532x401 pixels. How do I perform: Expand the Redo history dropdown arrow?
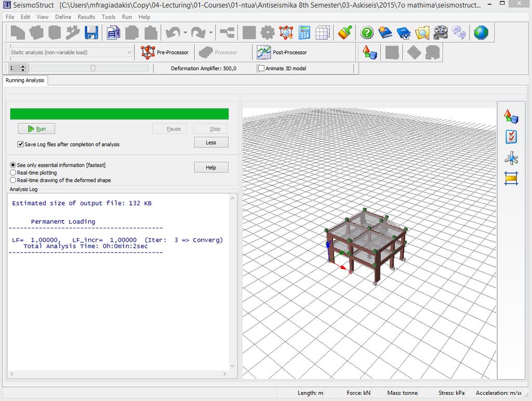(x=211, y=33)
